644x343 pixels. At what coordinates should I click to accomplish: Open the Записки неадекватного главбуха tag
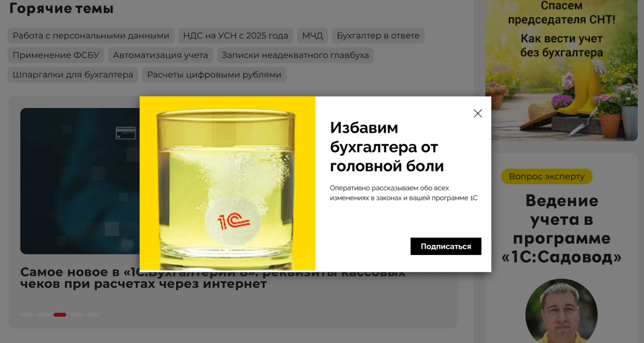(x=296, y=55)
